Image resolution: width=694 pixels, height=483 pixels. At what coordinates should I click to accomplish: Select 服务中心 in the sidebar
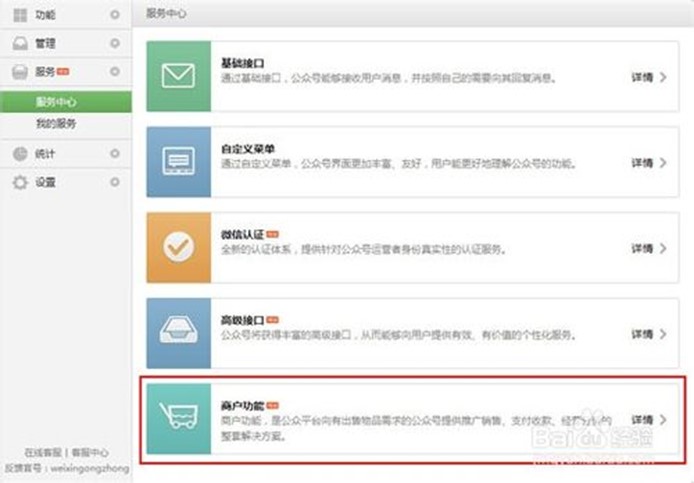pyautogui.click(x=66, y=102)
